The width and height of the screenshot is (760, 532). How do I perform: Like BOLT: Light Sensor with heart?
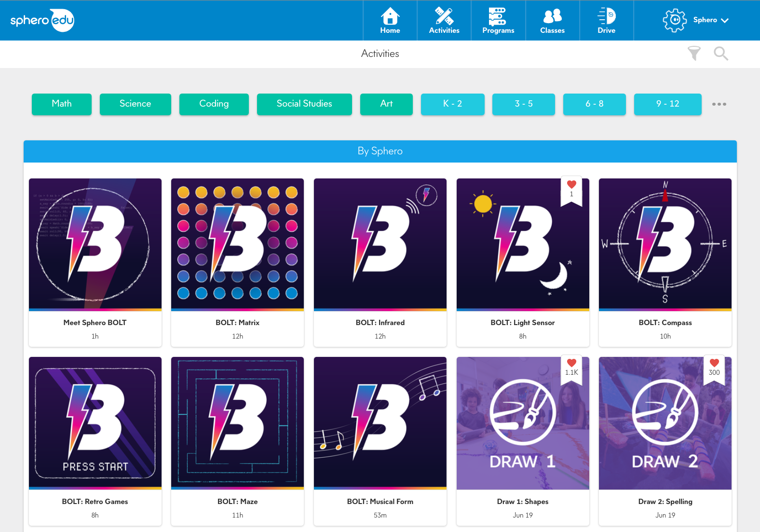tap(571, 184)
